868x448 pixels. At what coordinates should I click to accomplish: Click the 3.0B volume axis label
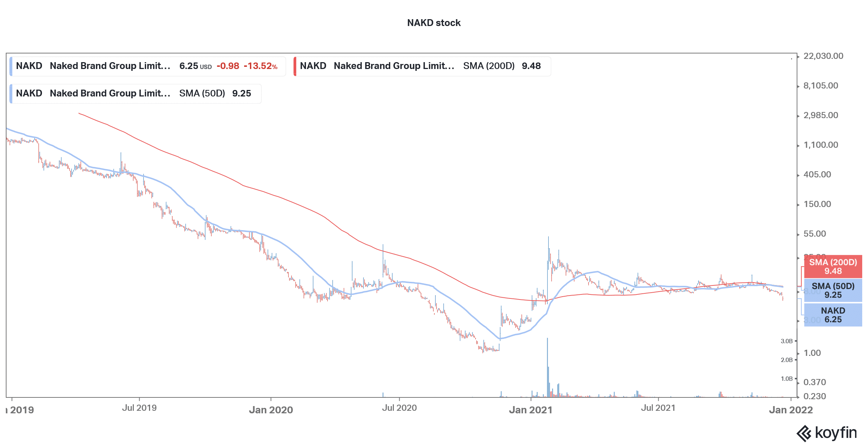point(787,341)
